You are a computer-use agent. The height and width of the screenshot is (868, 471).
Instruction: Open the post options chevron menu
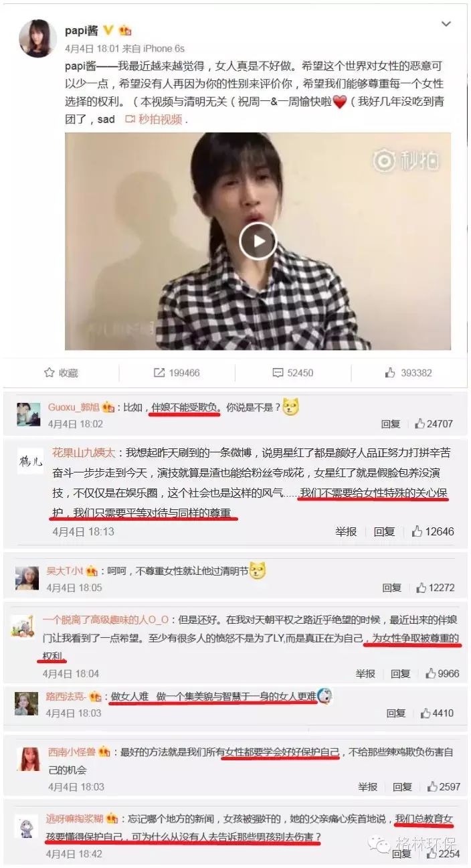tap(446, 24)
